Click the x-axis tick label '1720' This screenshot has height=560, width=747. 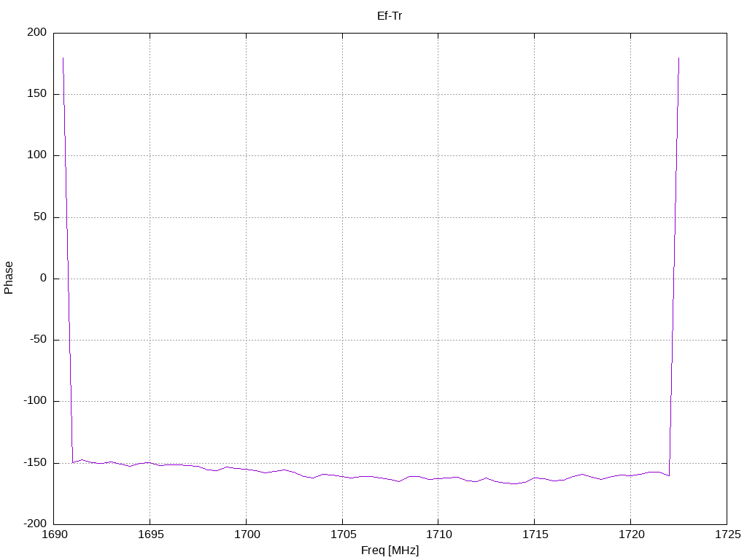tap(631, 534)
